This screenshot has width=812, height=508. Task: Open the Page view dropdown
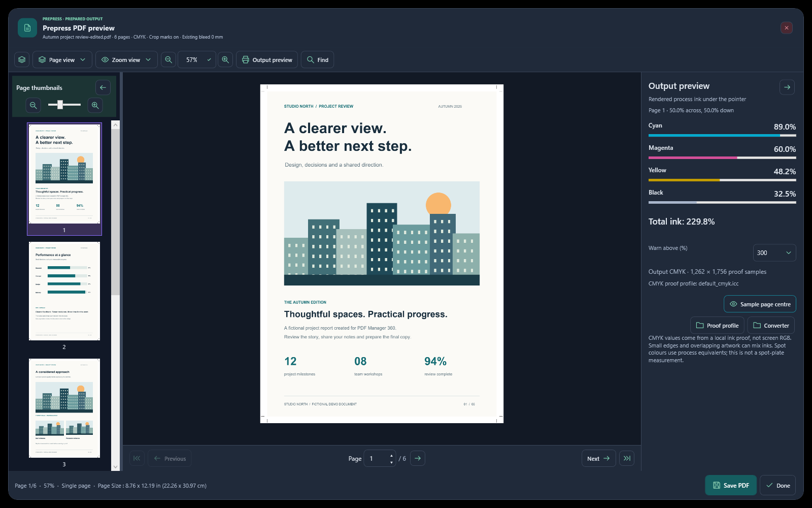click(x=62, y=59)
